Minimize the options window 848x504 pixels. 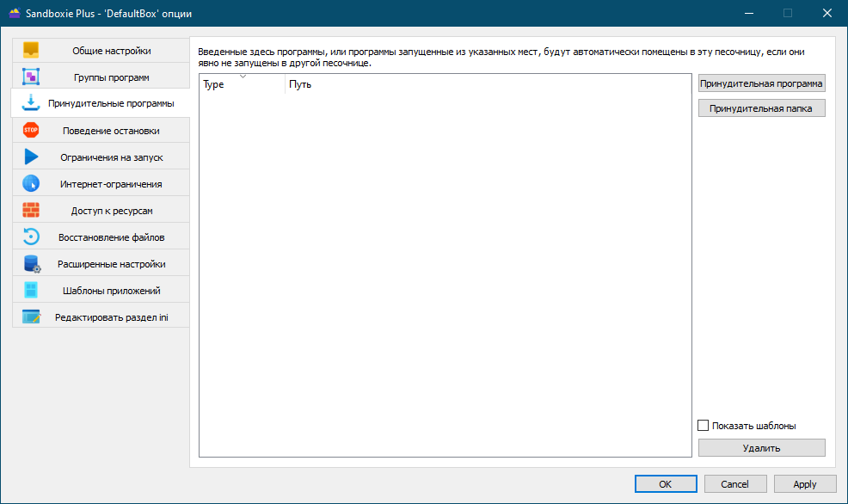pos(749,13)
